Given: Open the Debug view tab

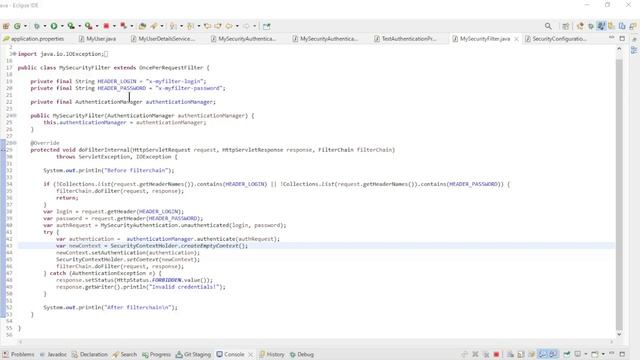Looking at the screenshot, I should tap(302, 354).
